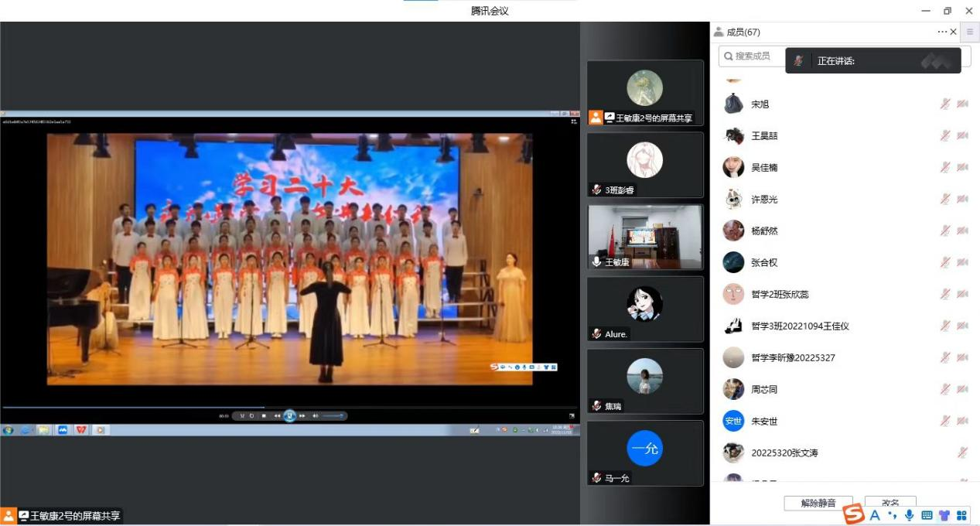Screen dimensions: 980x526
Task: Toggle the camera-off icon for 王昊喆
Action: coord(962,135)
